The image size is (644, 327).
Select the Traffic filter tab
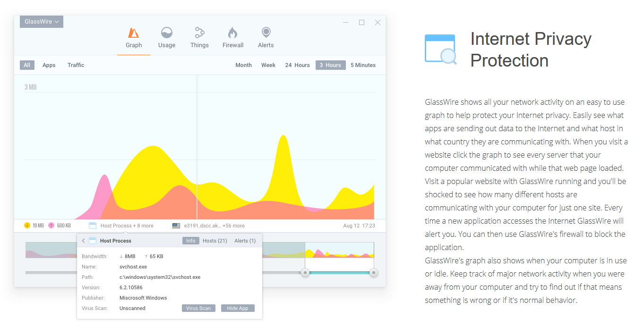pyautogui.click(x=76, y=65)
